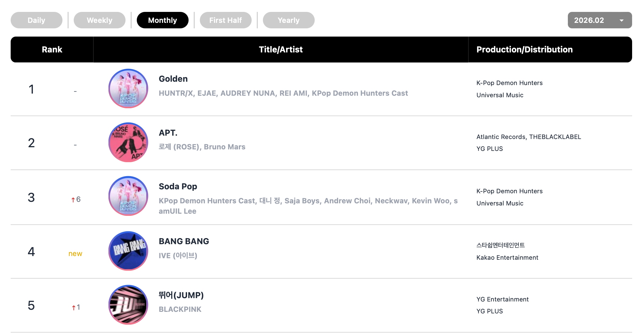The height and width of the screenshot is (335, 644).
Task: Click the BANG BANG album cover
Action: tap(128, 251)
